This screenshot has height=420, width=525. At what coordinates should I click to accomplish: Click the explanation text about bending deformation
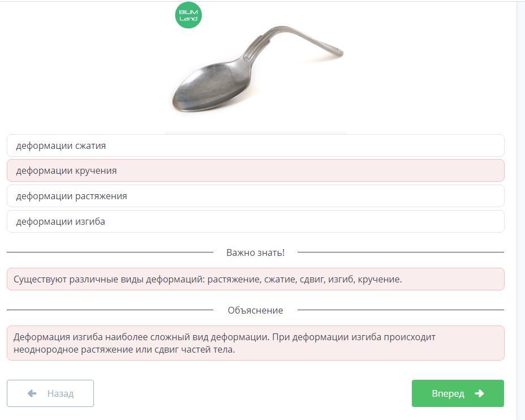coord(255,343)
